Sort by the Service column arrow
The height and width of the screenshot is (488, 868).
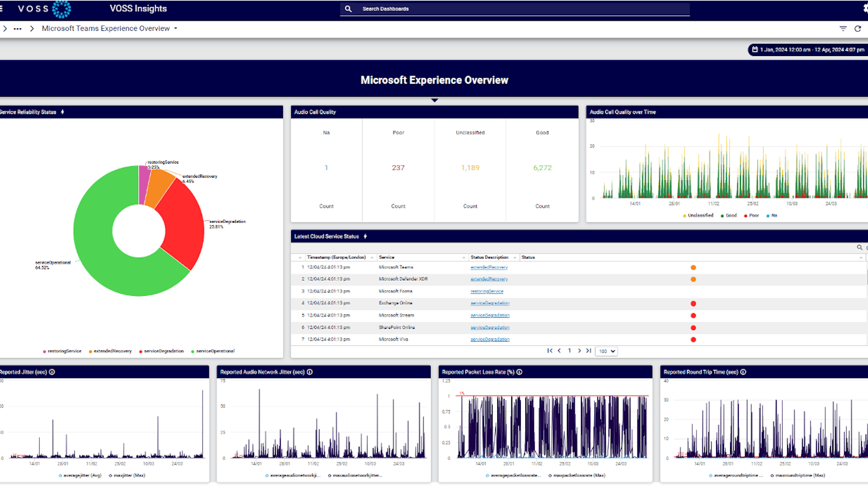point(464,258)
